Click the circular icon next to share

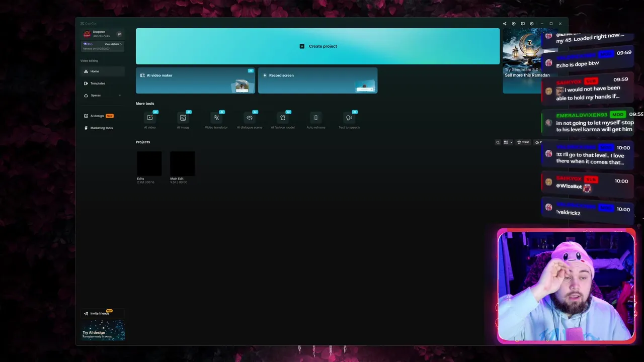(514, 24)
